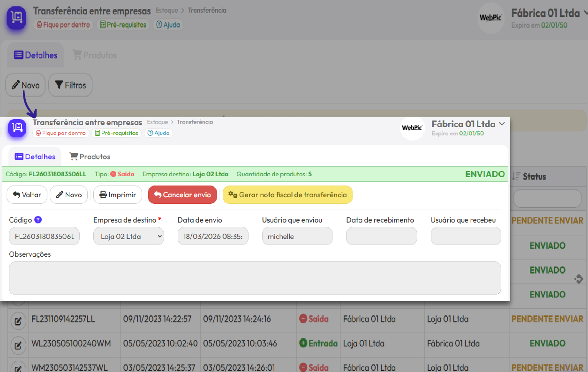Click the Voltar button

pyautogui.click(x=27, y=195)
